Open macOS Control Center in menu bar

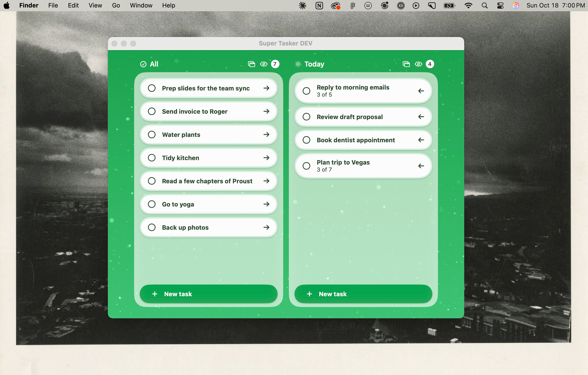[500, 5]
